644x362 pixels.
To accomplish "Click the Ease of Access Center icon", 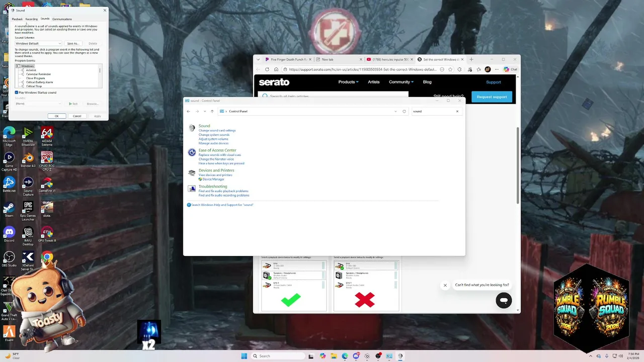I will (x=192, y=152).
